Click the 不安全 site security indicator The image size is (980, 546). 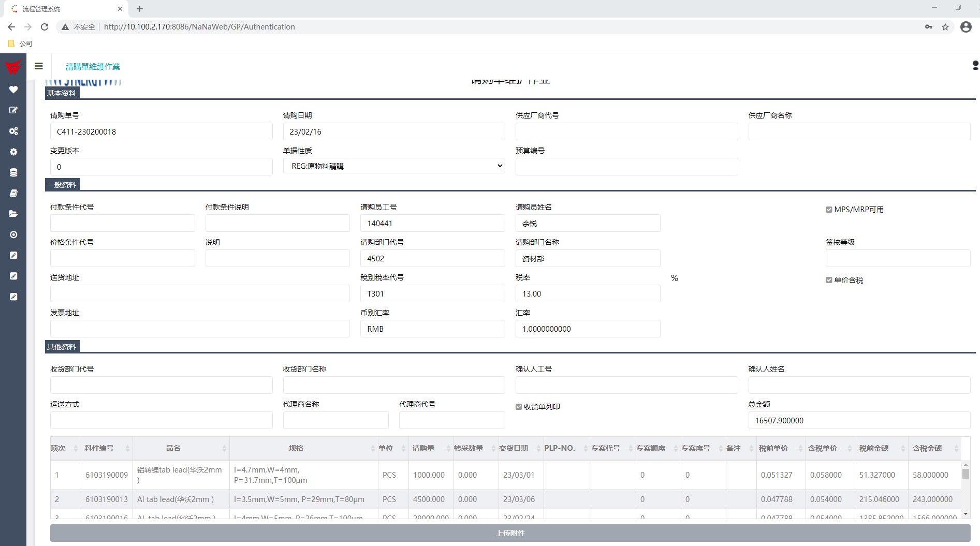[79, 27]
